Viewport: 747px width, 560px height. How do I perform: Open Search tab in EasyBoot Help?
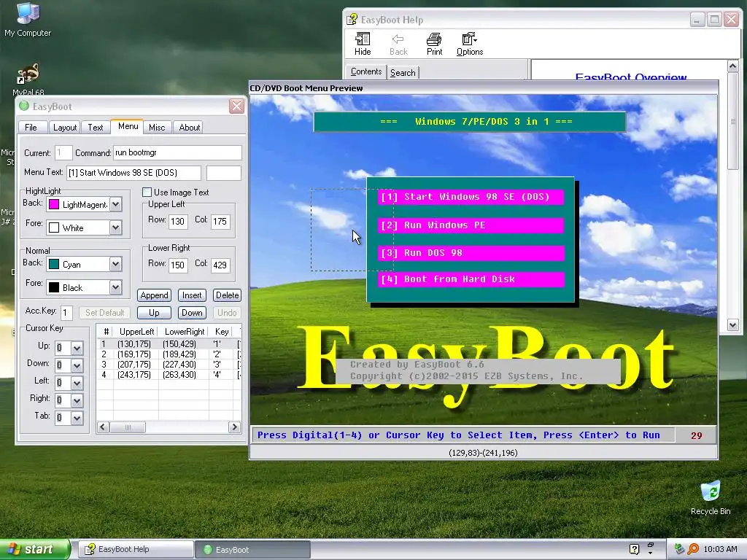403,73
